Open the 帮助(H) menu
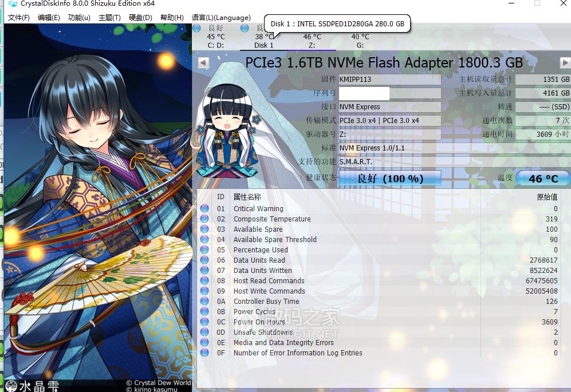The image size is (571, 392). click(172, 18)
